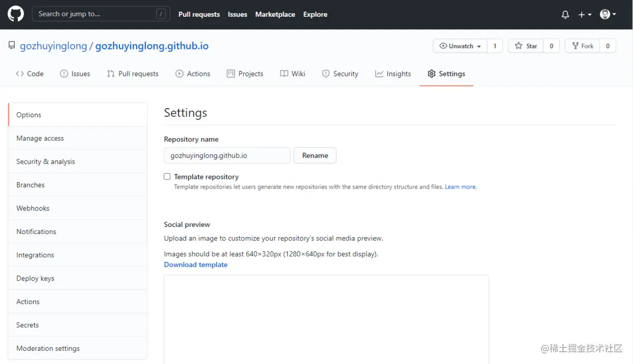Click the Star button
This screenshot has width=633, height=364.
(x=526, y=46)
